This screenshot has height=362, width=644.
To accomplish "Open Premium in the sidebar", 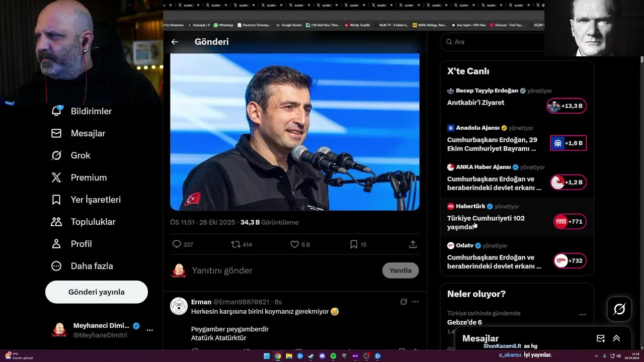I will click(x=79, y=177).
